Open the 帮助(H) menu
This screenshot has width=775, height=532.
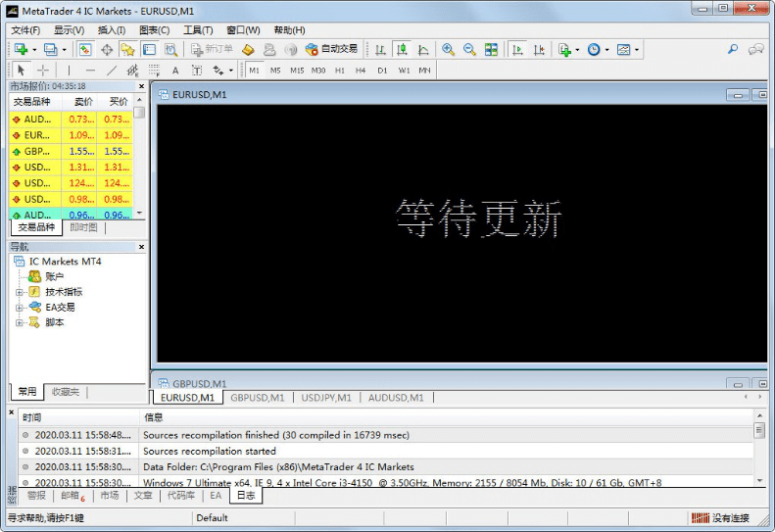(289, 30)
